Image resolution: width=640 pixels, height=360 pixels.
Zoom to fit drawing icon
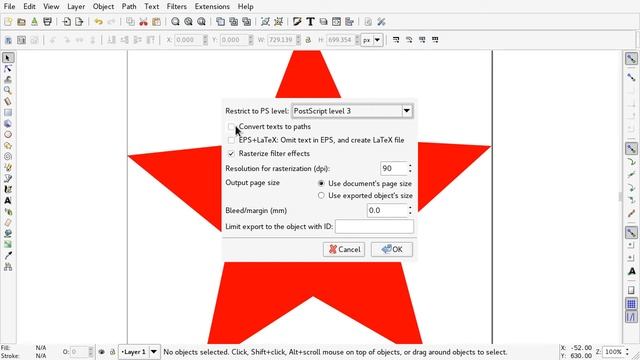[x=188, y=22]
